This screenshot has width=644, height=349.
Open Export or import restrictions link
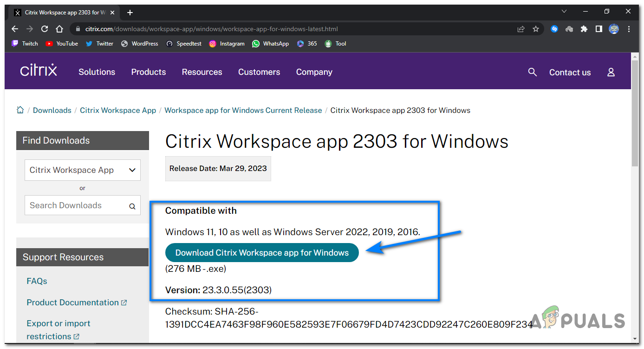pyautogui.click(x=59, y=330)
